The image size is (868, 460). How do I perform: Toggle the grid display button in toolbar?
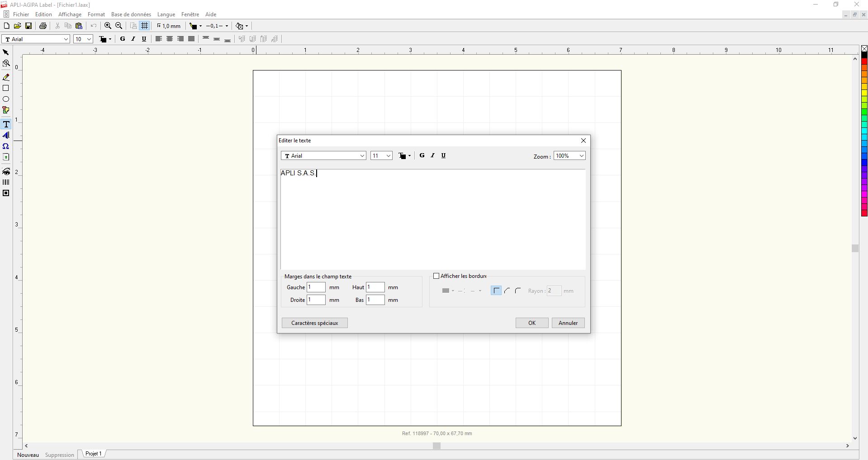coord(145,26)
